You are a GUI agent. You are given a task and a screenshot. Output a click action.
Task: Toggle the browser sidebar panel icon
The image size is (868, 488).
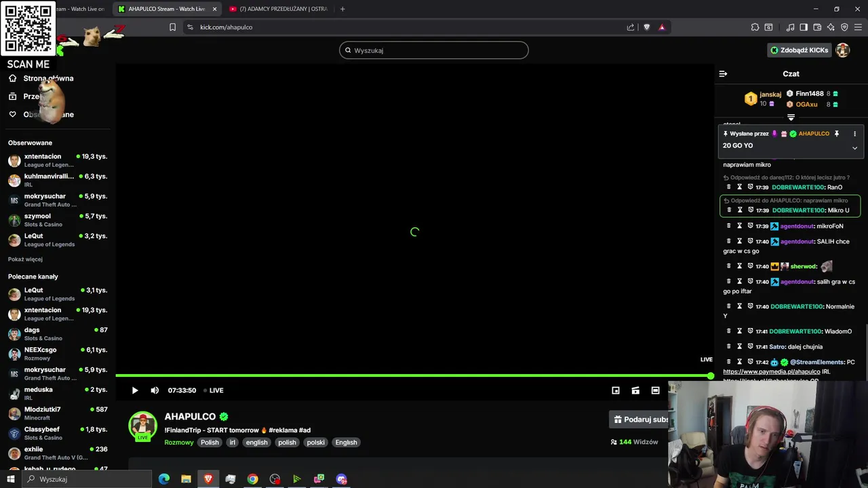(x=804, y=27)
